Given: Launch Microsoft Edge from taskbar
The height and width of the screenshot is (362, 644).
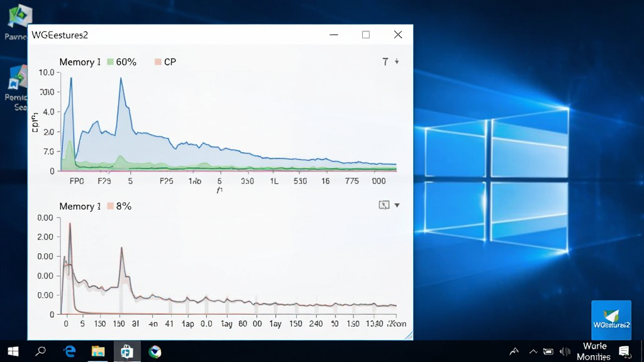Looking at the screenshot, I should click(x=70, y=351).
